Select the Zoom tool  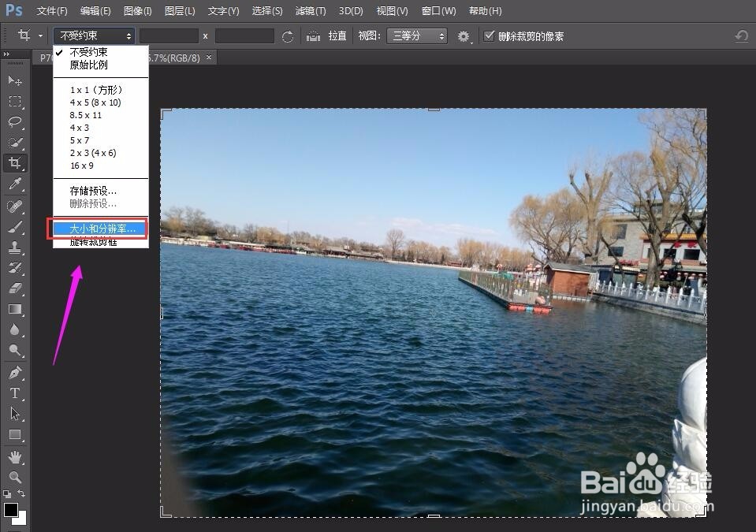(x=15, y=477)
